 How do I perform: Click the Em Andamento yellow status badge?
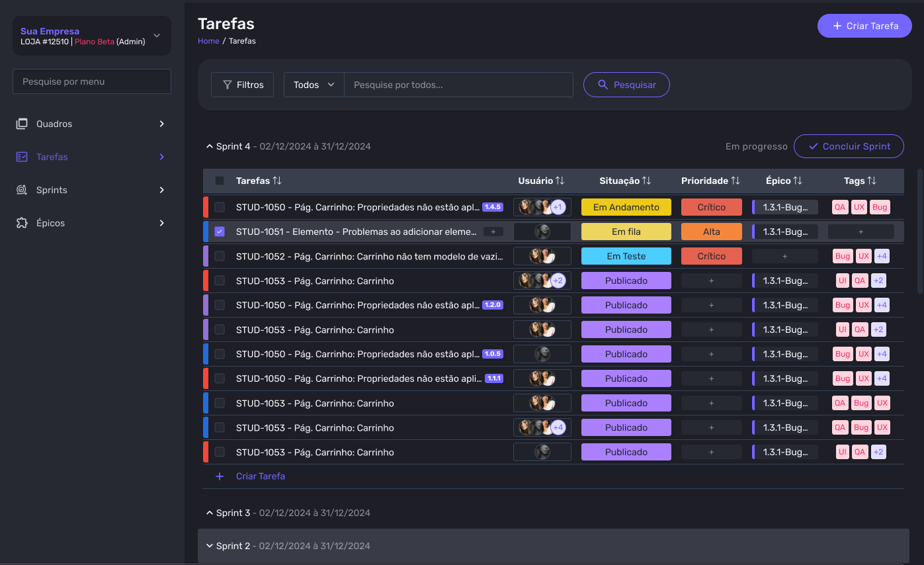click(626, 207)
